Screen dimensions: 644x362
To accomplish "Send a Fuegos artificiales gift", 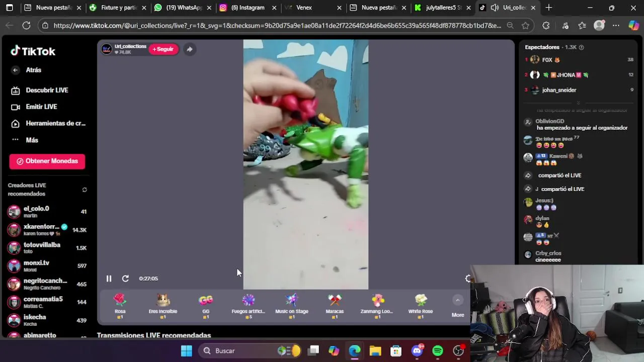I will tap(249, 306).
